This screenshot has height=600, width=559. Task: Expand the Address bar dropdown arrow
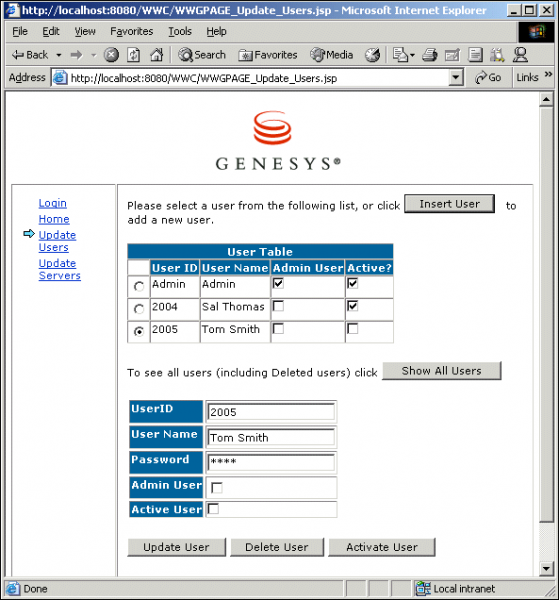(x=455, y=78)
